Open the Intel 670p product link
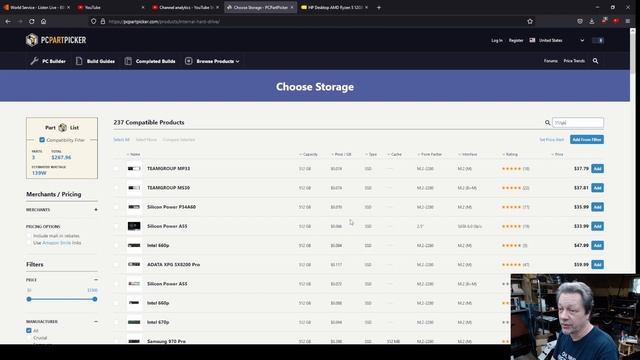The image size is (640, 360). pos(158,322)
